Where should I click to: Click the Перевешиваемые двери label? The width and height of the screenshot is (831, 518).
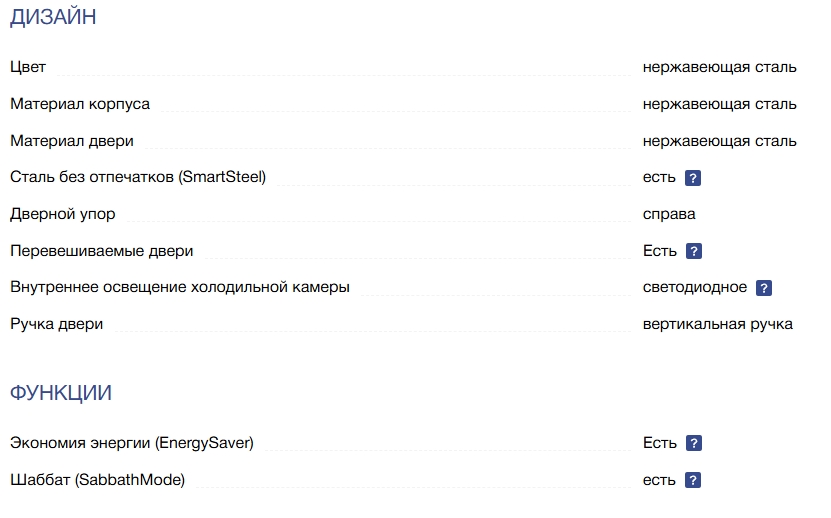pyautogui.click(x=102, y=251)
